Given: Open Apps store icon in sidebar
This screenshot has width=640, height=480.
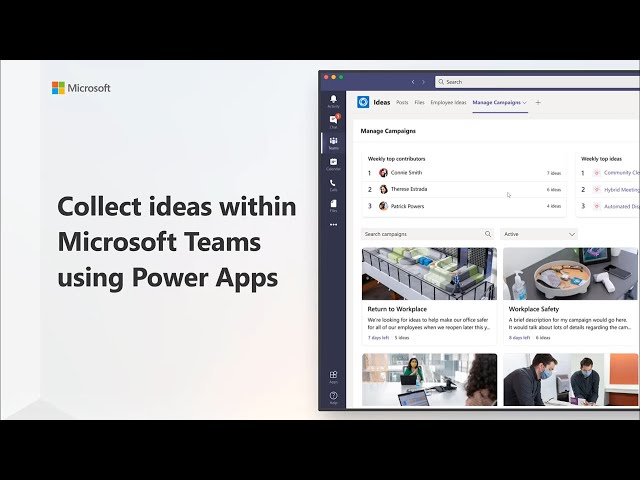Looking at the screenshot, I should (333, 377).
